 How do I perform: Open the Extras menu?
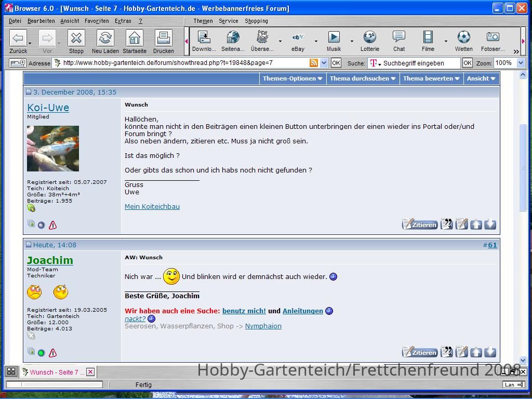pyautogui.click(x=123, y=21)
